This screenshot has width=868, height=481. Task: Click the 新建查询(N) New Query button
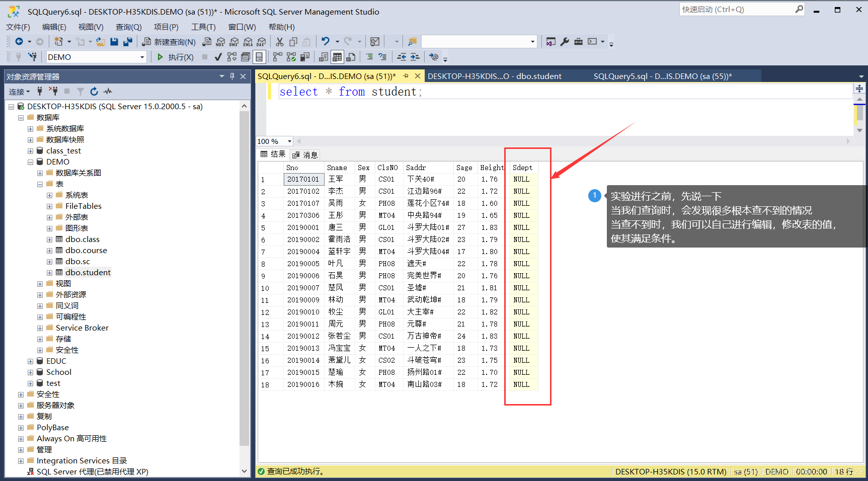pos(169,42)
